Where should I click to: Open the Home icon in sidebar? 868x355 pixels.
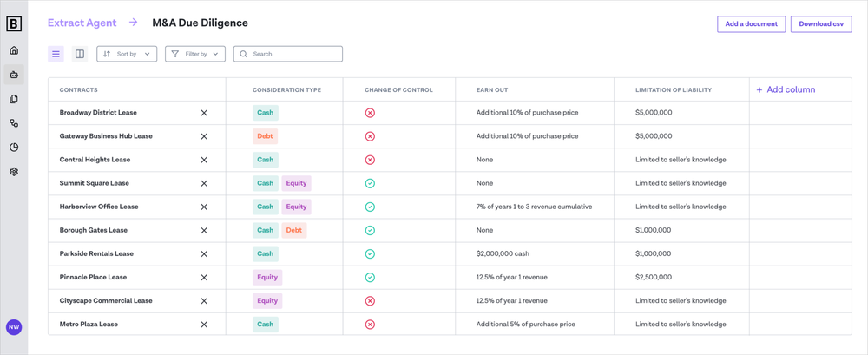click(14, 50)
